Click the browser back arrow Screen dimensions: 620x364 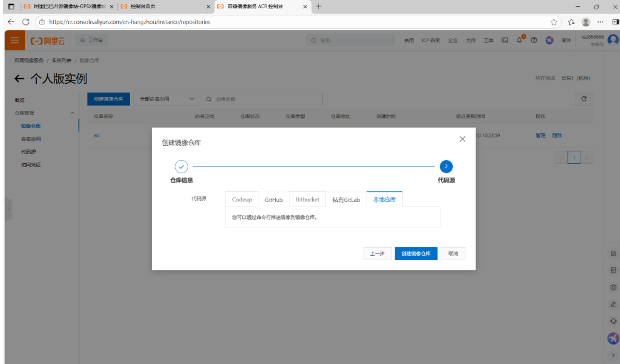coord(11,22)
